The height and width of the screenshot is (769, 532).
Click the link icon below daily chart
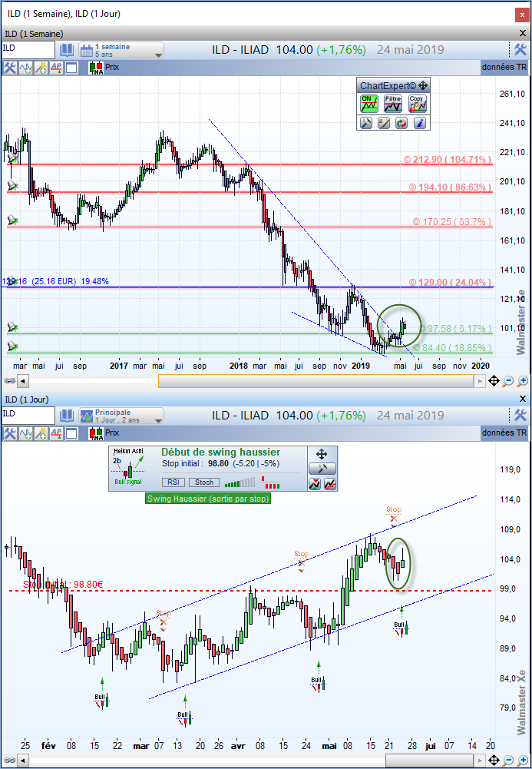[8, 761]
